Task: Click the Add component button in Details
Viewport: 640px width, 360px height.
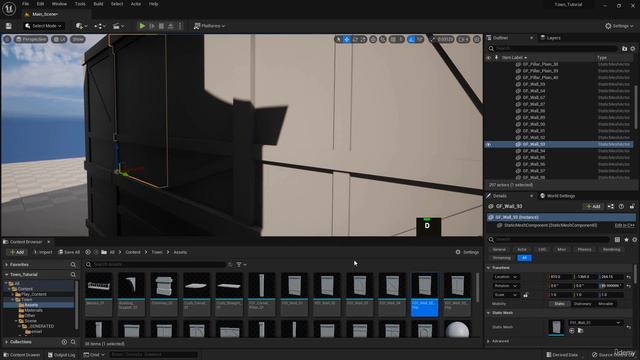Action: point(593,207)
